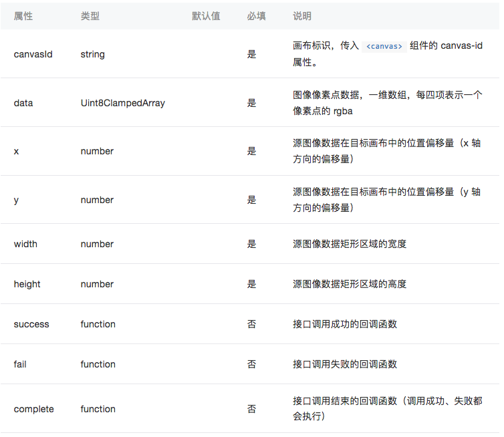This screenshot has width=504, height=437.
Task: Click the Uint8ClampedArray type cell
Action: tap(123, 103)
